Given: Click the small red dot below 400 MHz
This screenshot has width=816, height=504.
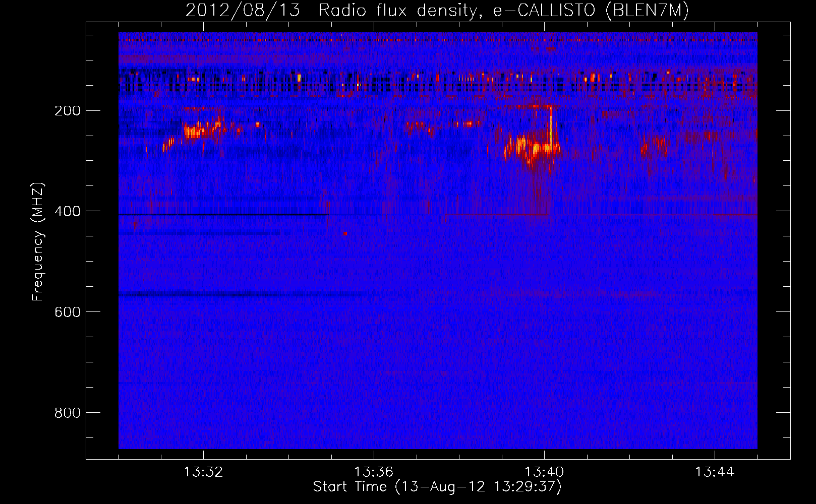Looking at the screenshot, I should (x=345, y=233).
